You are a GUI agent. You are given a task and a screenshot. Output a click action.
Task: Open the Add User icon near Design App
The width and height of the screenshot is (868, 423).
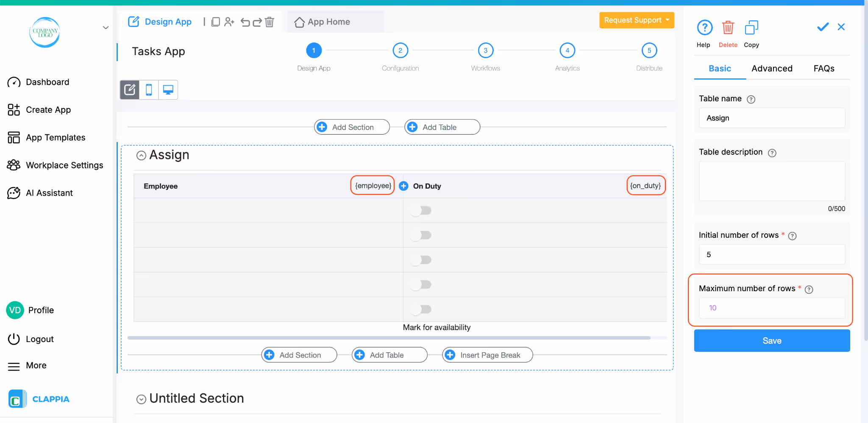click(229, 22)
